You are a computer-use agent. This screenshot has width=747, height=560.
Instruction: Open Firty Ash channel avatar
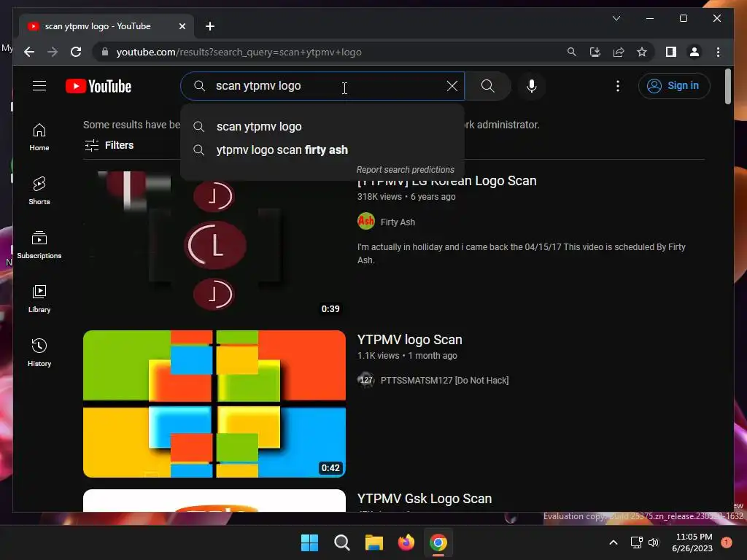366,222
